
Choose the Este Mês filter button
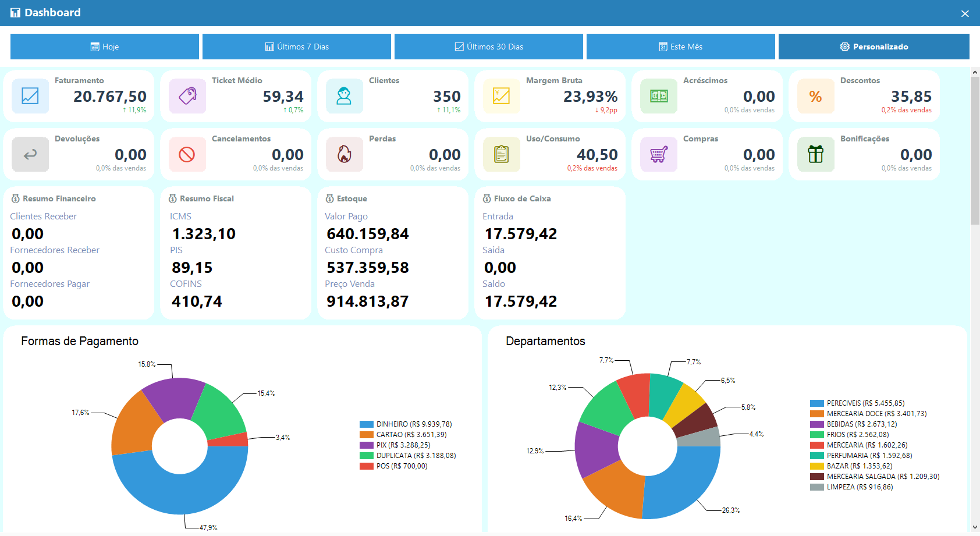(681, 47)
